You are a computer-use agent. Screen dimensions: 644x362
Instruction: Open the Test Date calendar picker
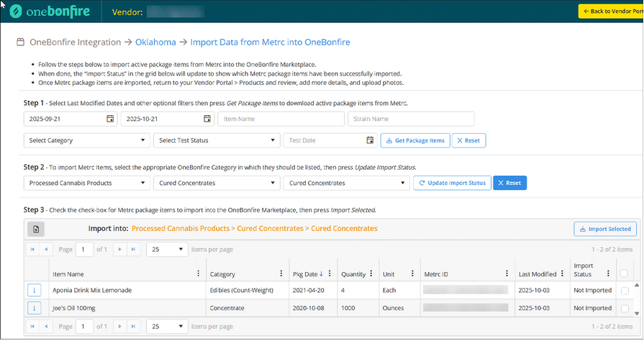[x=370, y=140]
